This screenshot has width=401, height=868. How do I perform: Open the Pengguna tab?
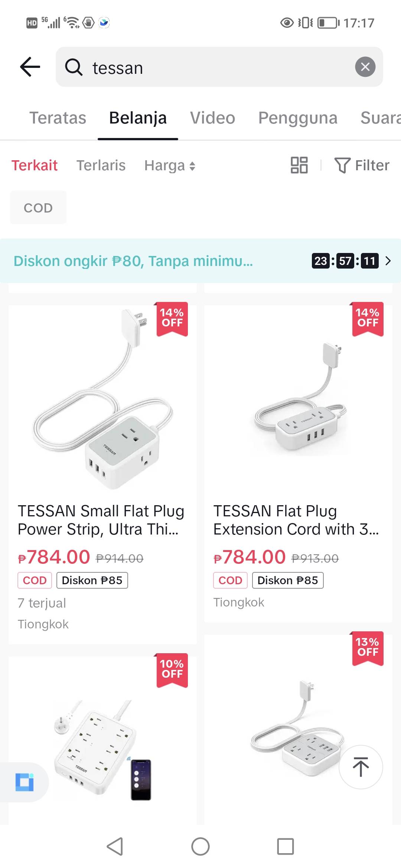pos(297,118)
